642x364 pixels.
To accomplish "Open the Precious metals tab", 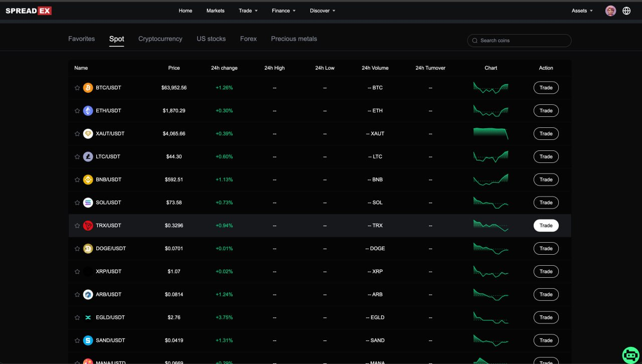I will pyautogui.click(x=294, y=39).
